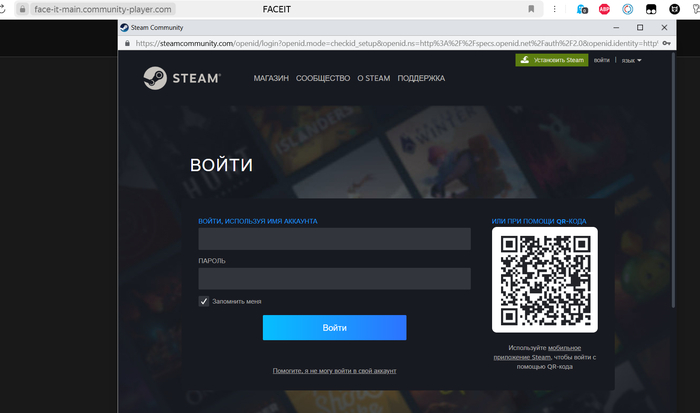Click the blue circular extension icon
The height and width of the screenshot is (413, 700).
628,9
